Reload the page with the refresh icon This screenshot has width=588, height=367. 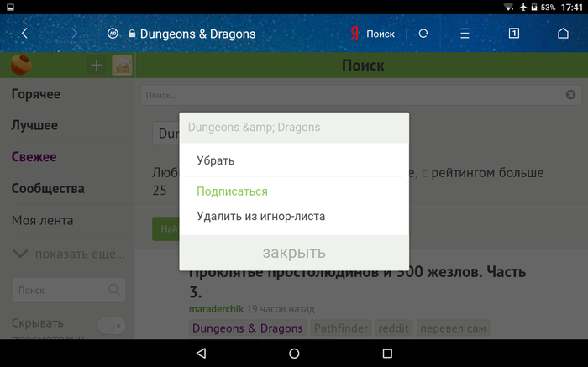pyautogui.click(x=423, y=34)
